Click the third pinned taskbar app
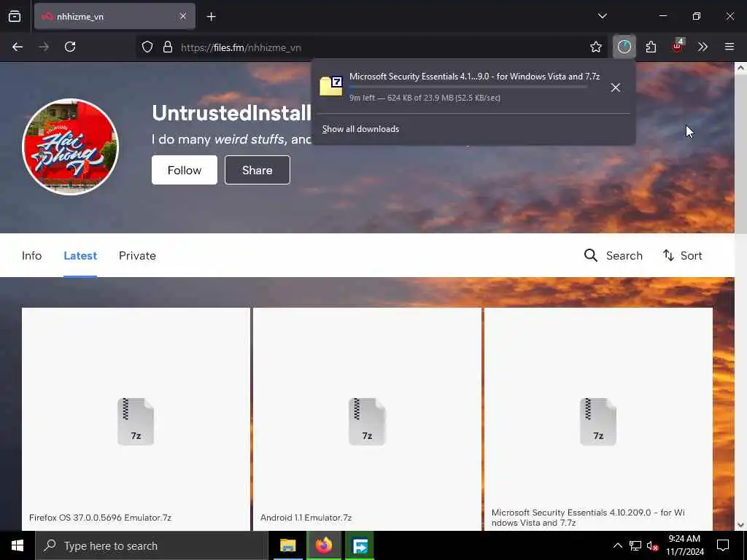The height and width of the screenshot is (560, 747). (360, 545)
